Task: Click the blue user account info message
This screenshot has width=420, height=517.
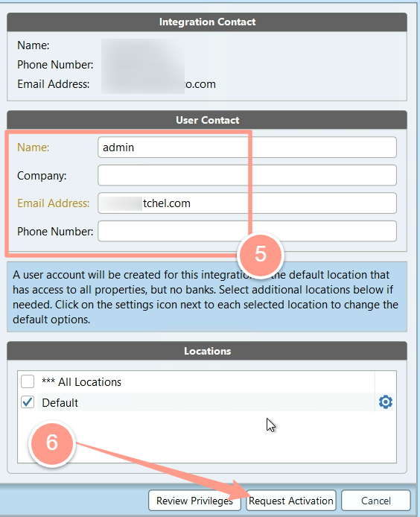Action: [x=207, y=296]
